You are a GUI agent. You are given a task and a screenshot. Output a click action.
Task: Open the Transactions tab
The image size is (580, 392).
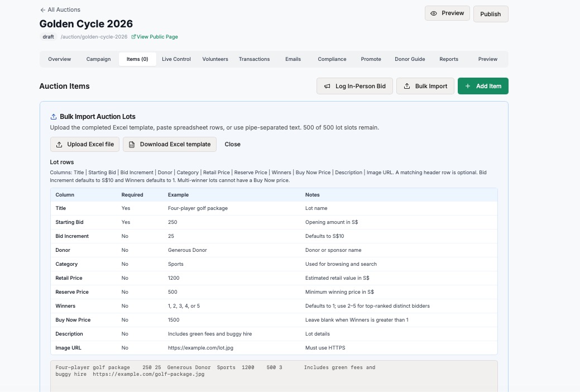(254, 59)
